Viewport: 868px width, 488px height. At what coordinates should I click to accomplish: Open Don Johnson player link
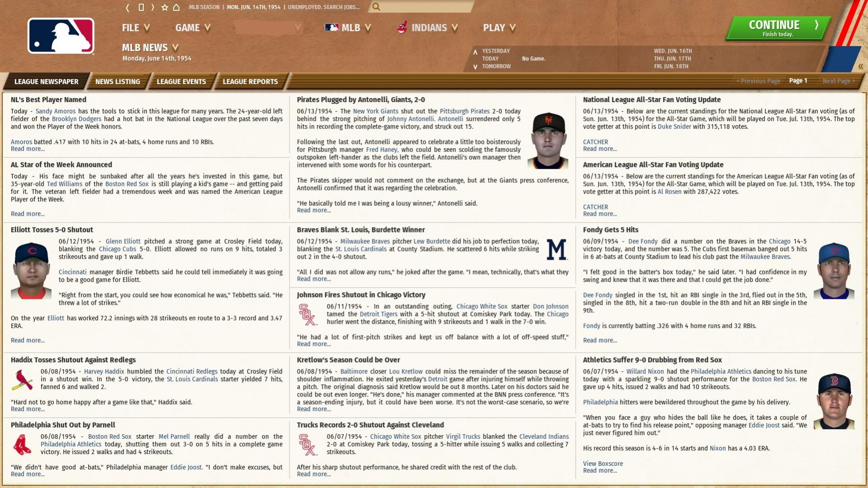tap(550, 307)
